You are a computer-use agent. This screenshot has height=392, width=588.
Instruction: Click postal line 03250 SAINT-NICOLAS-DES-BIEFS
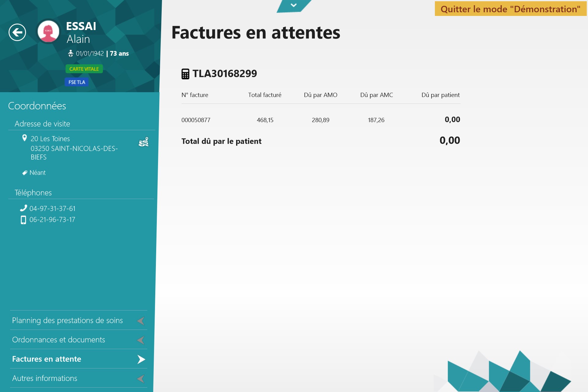(x=74, y=153)
